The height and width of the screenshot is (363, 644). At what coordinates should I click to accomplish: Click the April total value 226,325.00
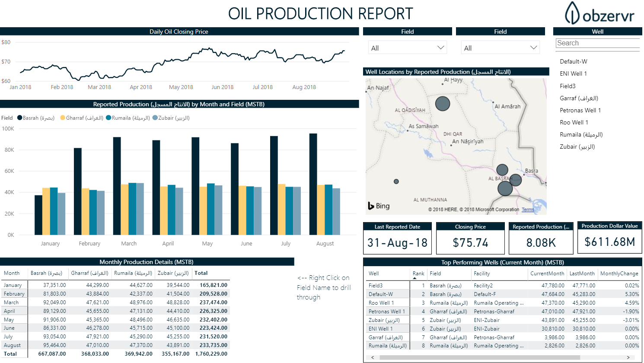pyautogui.click(x=214, y=311)
